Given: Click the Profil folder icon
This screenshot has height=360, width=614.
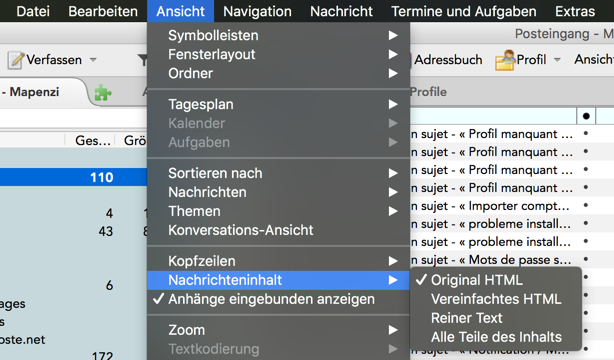Looking at the screenshot, I should coord(505,60).
